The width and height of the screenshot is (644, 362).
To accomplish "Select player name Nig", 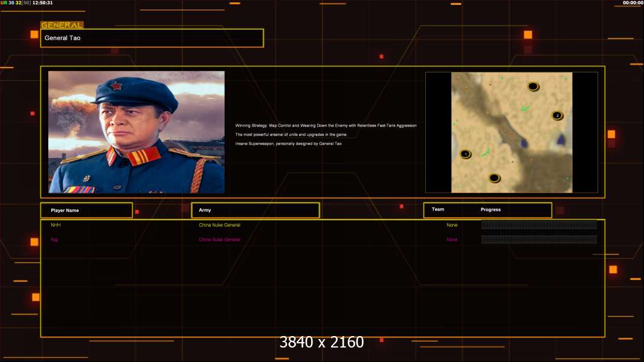I will pyautogui.click(x=54, y=240).
